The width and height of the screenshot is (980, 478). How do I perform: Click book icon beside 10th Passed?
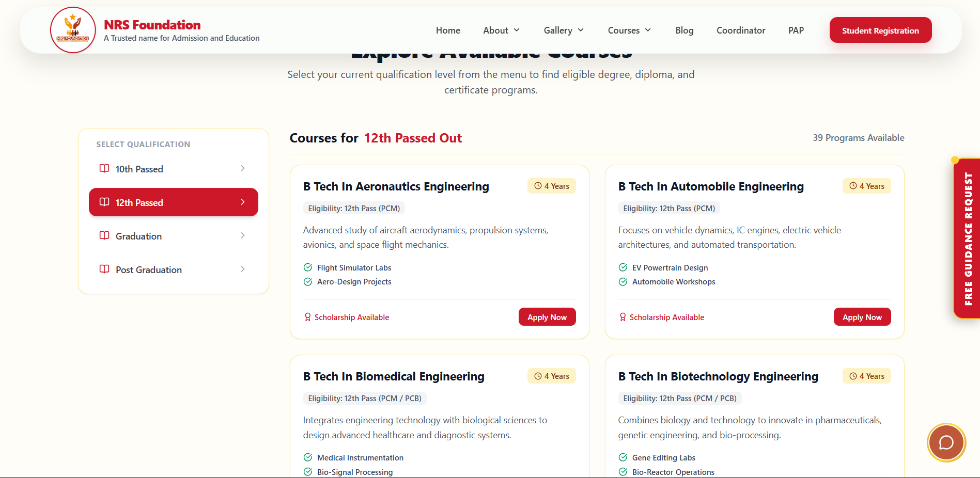(104, 169)
